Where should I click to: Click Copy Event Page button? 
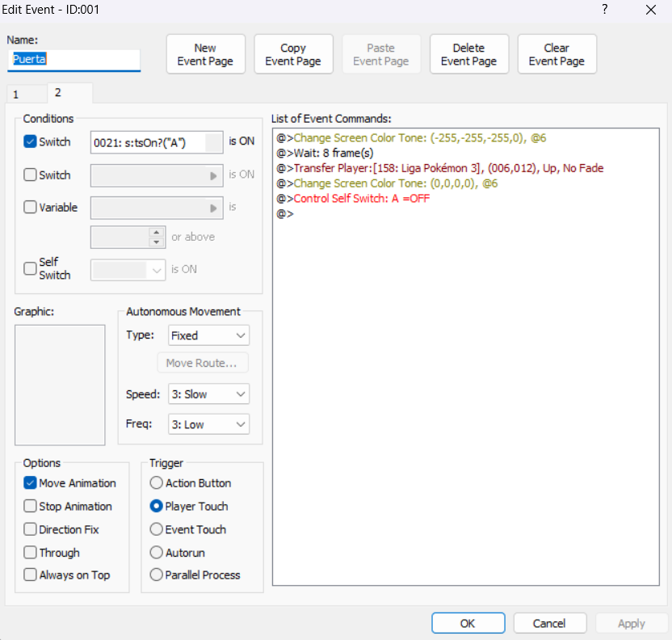click(293, 54)
